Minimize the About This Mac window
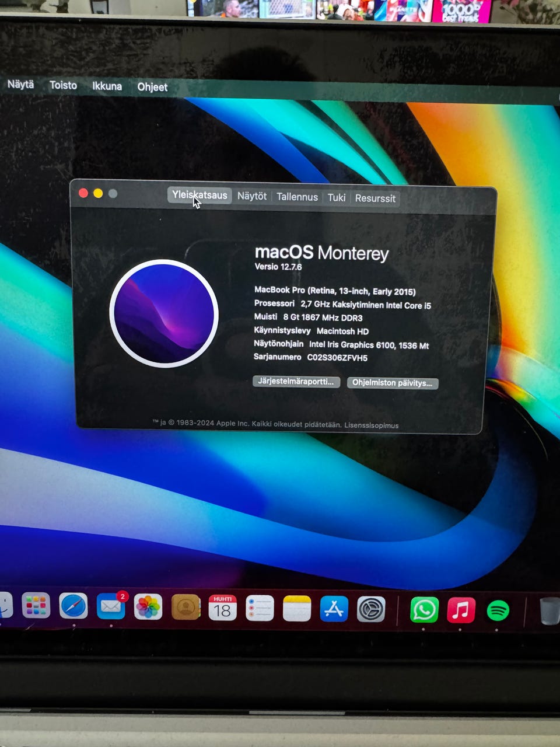 pyautogui.click(x=98, y=193)
